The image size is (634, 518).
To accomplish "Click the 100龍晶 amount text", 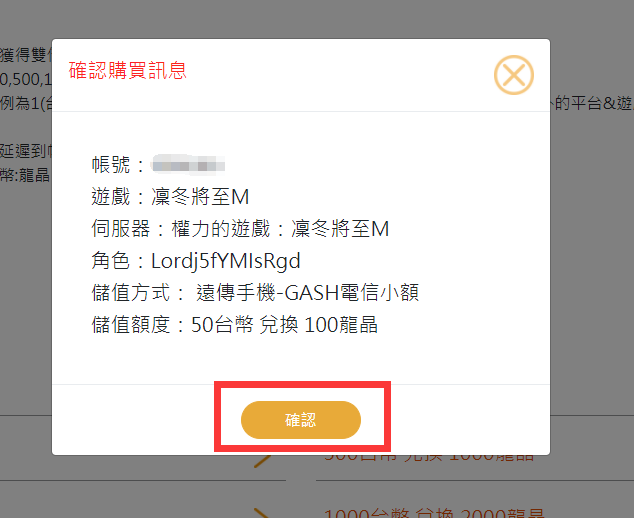I will click(341, 325).
